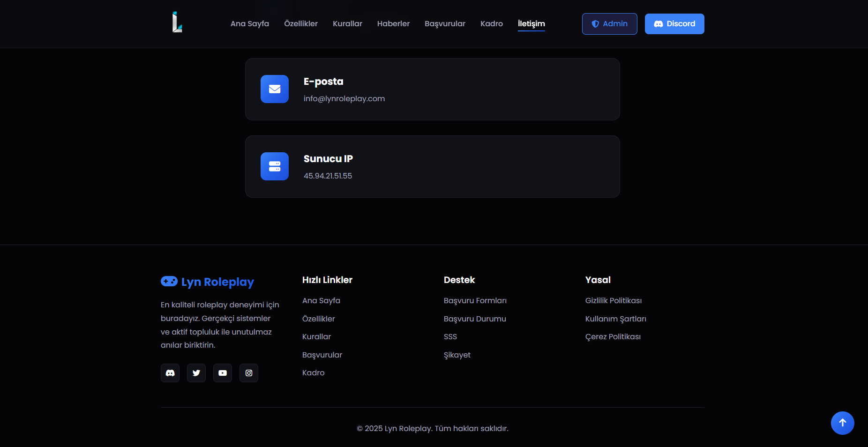Switch to the İletişim nav item
Viewport: 868px width, 447px height.
pyautogui.click(x=531, y=24)
